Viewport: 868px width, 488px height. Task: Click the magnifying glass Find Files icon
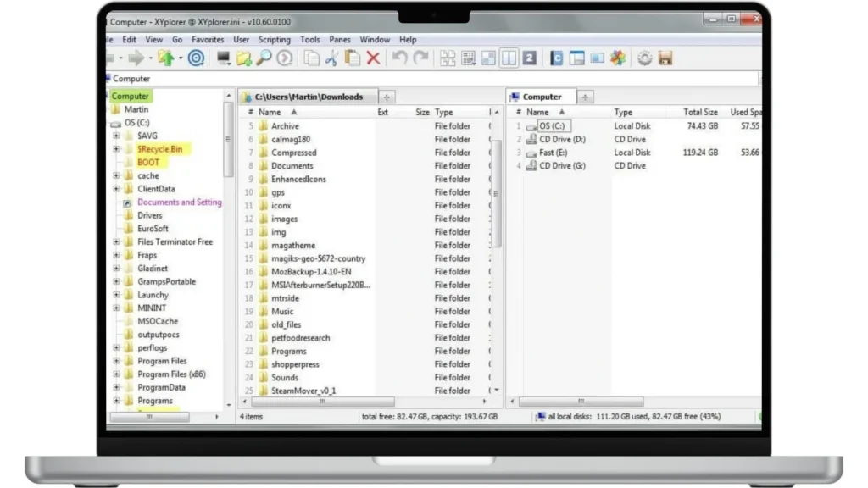(264, 58)
